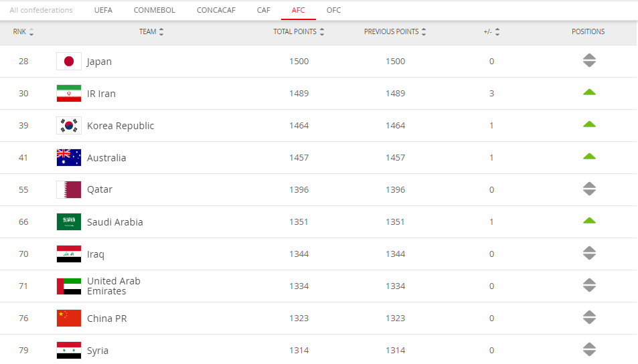This screenshot has width=638, height=364.
Task: Open the United Arab Emirates team link
Action: 114,286
